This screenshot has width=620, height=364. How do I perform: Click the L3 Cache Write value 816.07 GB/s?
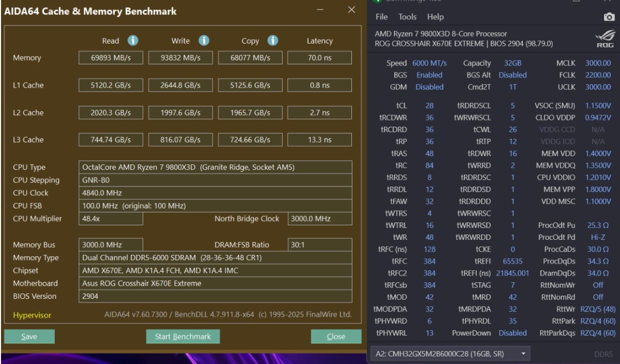pos(179,141)
